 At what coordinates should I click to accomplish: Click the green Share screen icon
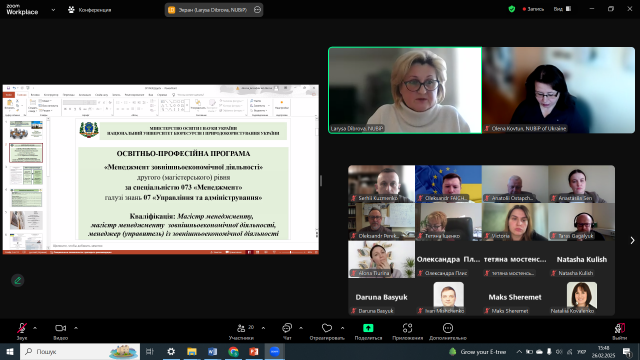click(x=368, y=328)
